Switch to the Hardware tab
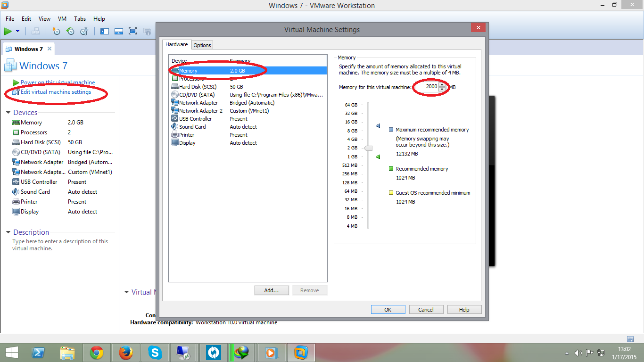644x362 pixels. pos(177,44)
